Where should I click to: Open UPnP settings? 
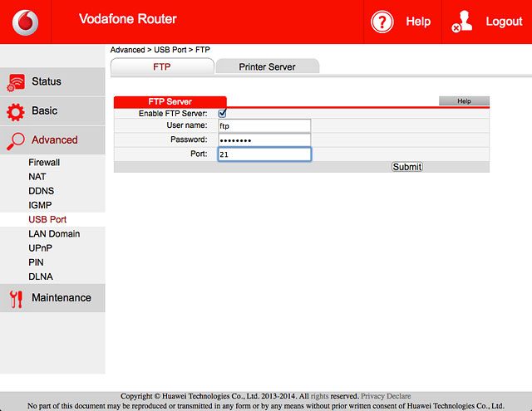click(x=41, y=248)
